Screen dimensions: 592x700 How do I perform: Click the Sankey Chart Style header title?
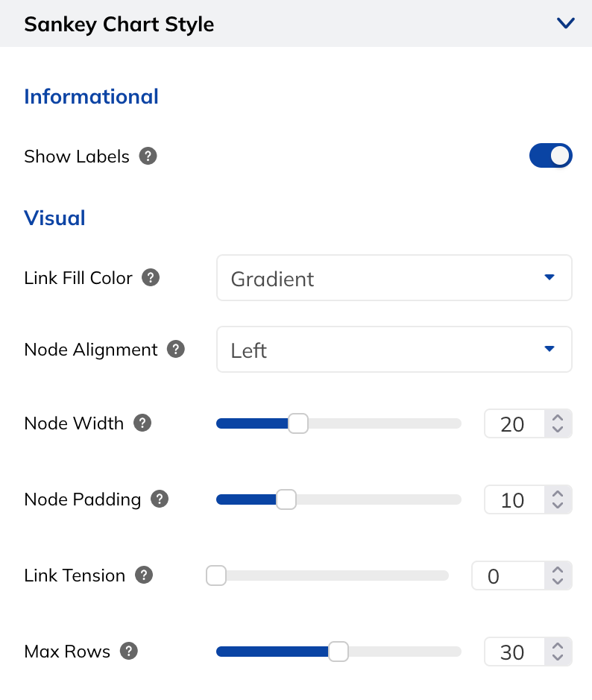point(119,24)
